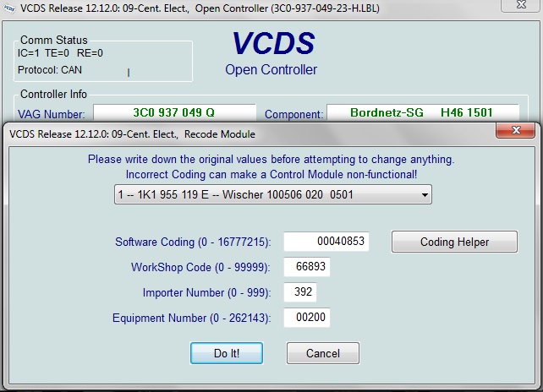Click the Comm Status protocol CAN text
543x392 pixels.
coord(50,70)
